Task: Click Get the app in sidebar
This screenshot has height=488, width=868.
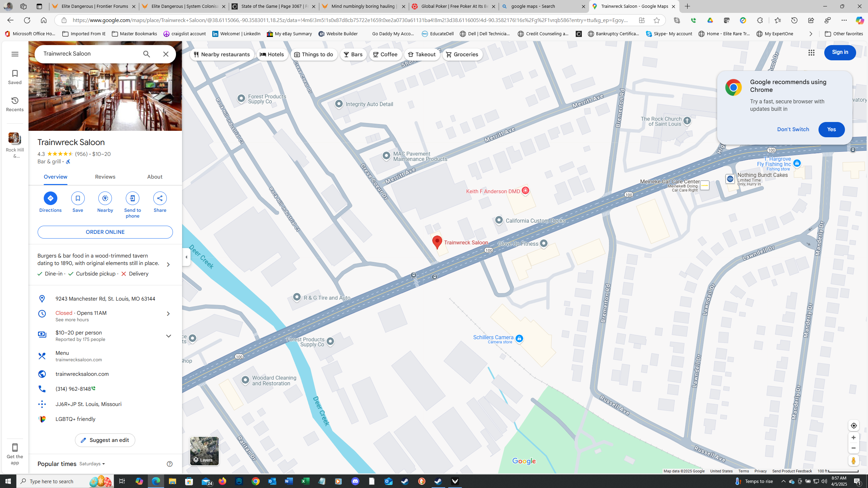Action: pyautogui.click(x=15, y=454)
